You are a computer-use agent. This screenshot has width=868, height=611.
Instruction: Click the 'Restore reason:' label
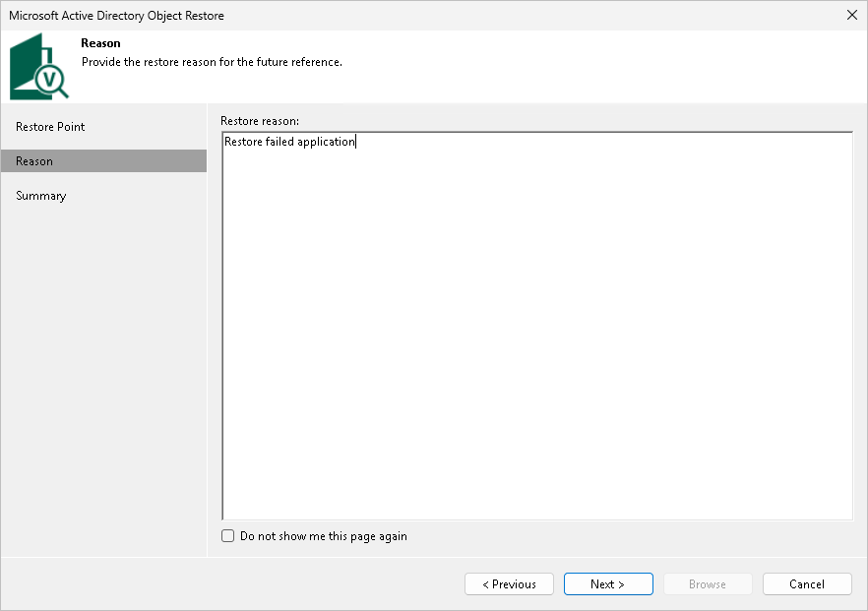260,121
